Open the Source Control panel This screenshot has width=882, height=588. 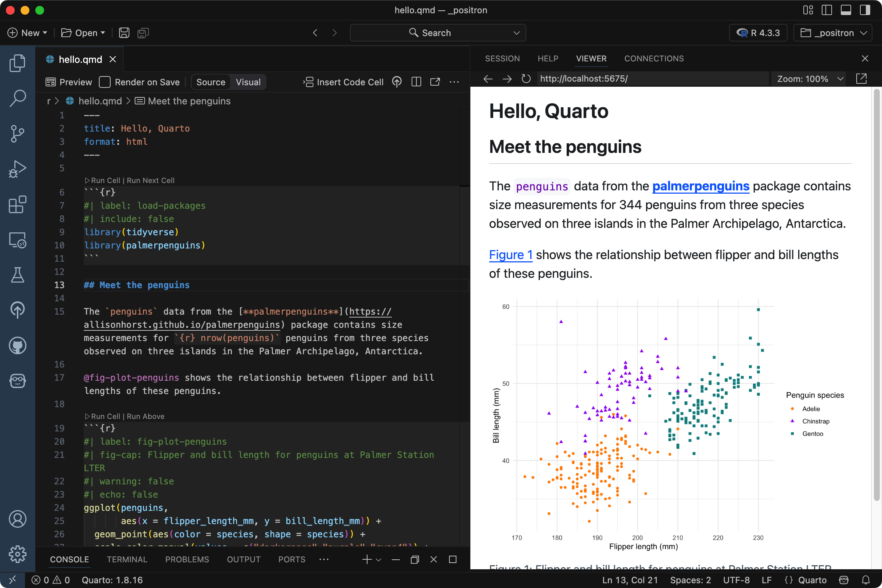coord(17,133)
